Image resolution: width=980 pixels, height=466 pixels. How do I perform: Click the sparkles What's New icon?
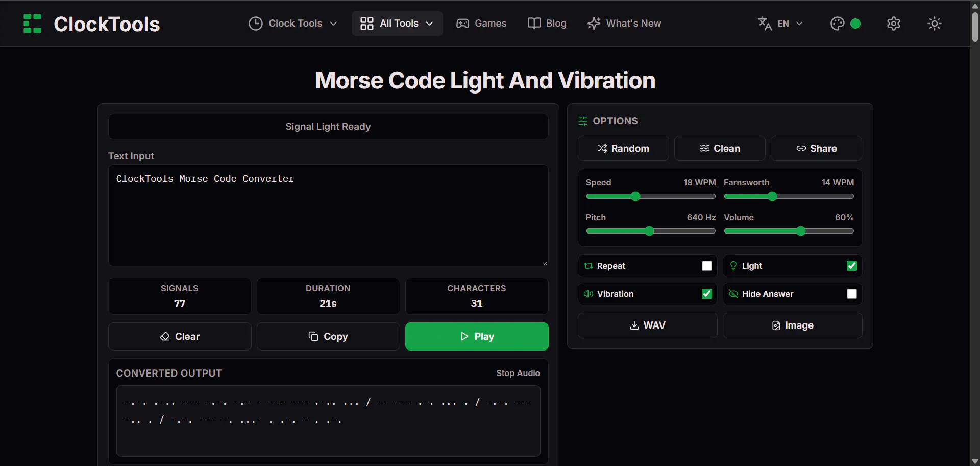(594, 24)
